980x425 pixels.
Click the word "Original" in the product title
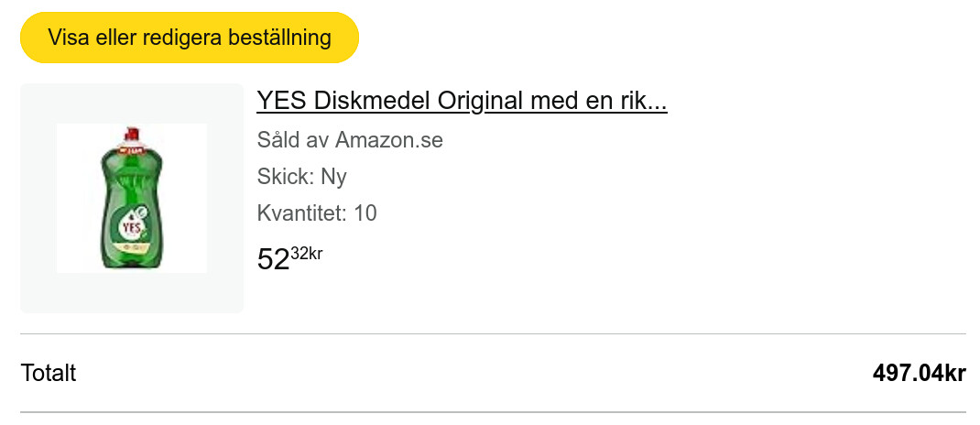(480, 101)
